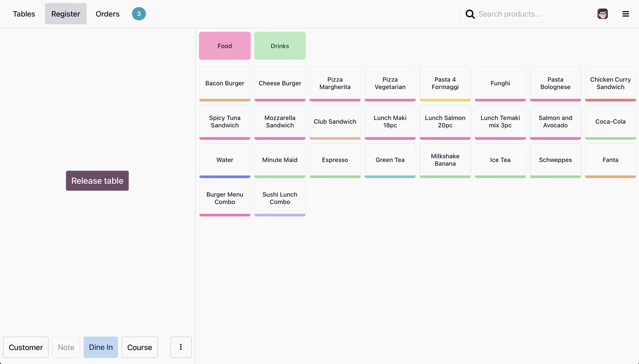This screenshot has height=364, width=639.
Task: Open the user avatar menu
Action: pos(602,14)
